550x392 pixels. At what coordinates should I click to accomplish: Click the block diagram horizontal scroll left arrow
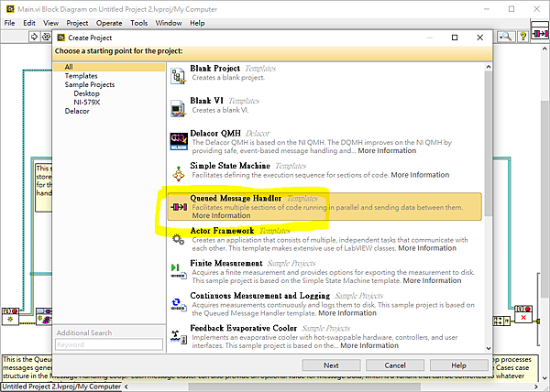[x=126, y=387]
